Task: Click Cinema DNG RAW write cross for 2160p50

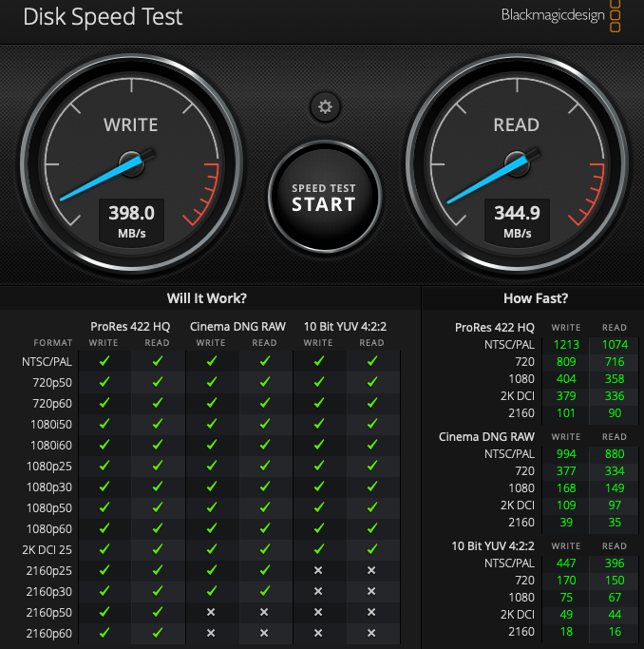Action: click(x=211, y=612)
